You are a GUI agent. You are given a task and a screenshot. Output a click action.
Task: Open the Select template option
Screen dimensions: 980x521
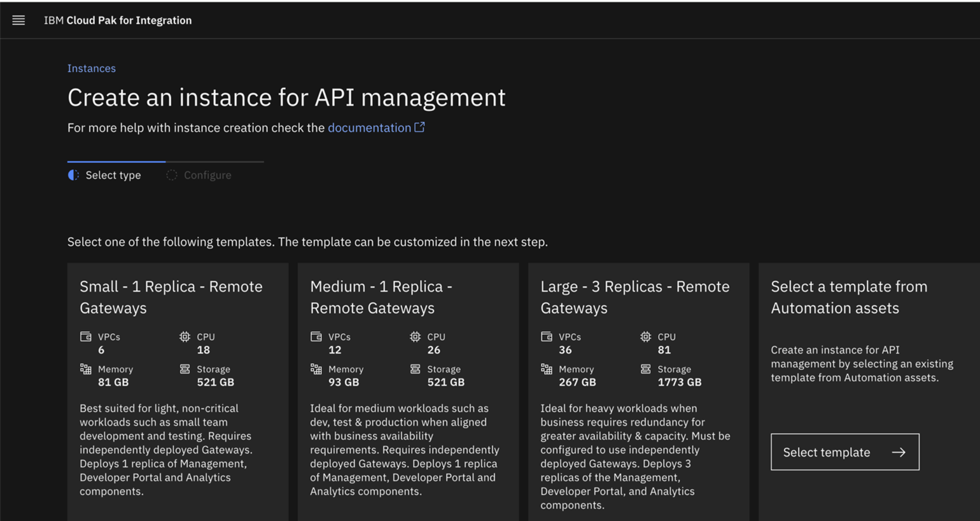click(x=844, y=452)
